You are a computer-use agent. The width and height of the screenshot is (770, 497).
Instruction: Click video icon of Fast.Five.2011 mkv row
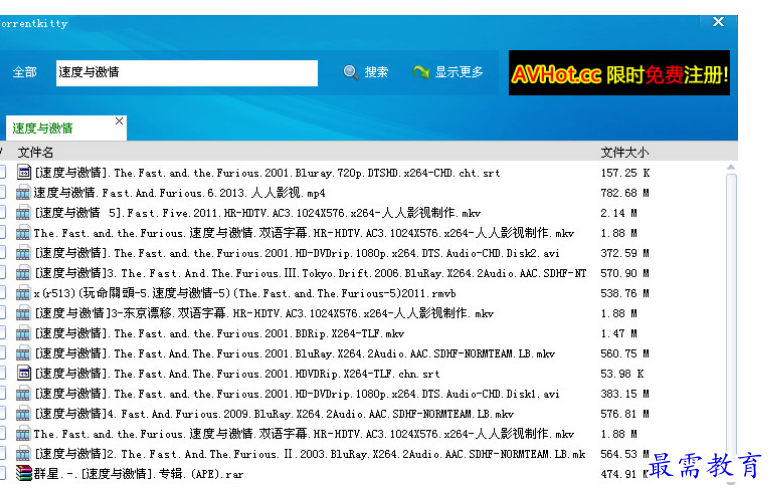pyautogui.click(x=23, y=213)
